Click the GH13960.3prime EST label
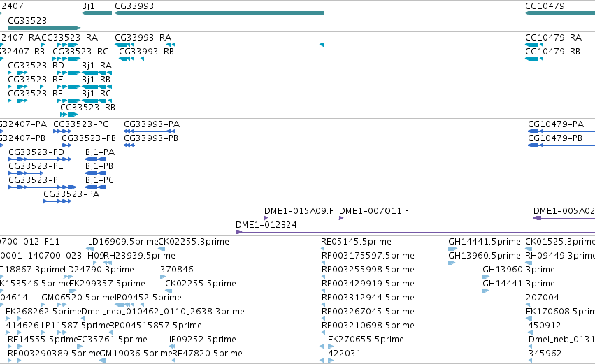The height and width of the screenshot is (364, 595). click(x=519, y=270)
